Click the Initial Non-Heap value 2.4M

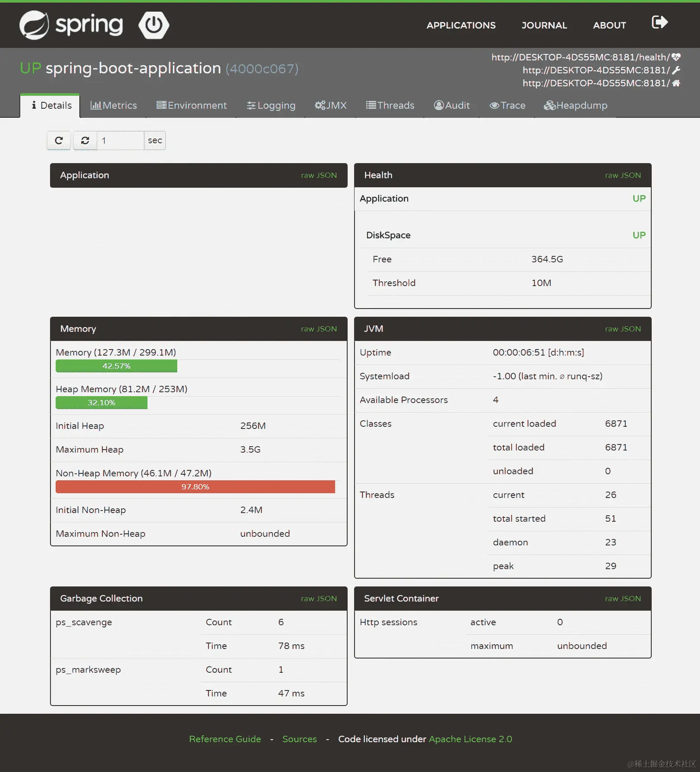pyautogui.click(x=251, y=510)
